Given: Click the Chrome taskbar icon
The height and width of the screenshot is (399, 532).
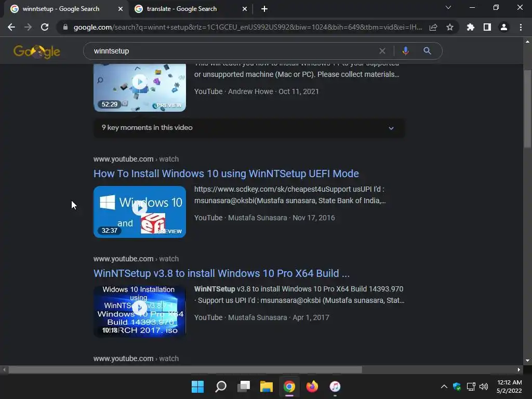Looking at the screenshot, I should (289, 387).
